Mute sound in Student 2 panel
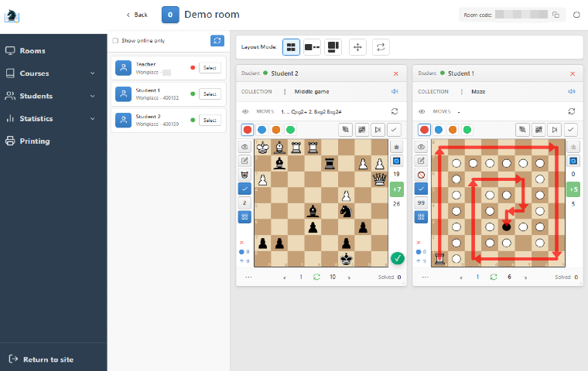 click(395, 91)
